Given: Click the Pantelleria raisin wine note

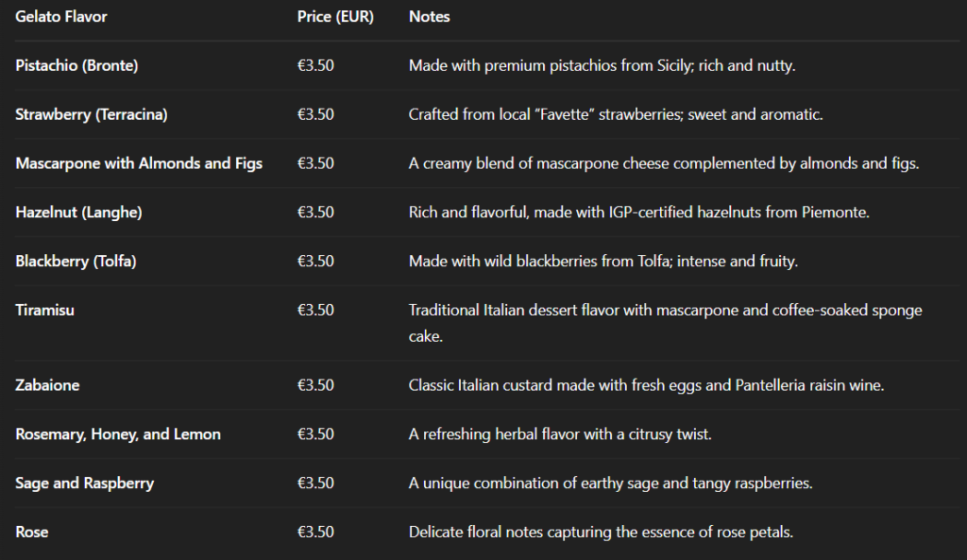Looking at the screenshot, I should [x=646, y=385].
